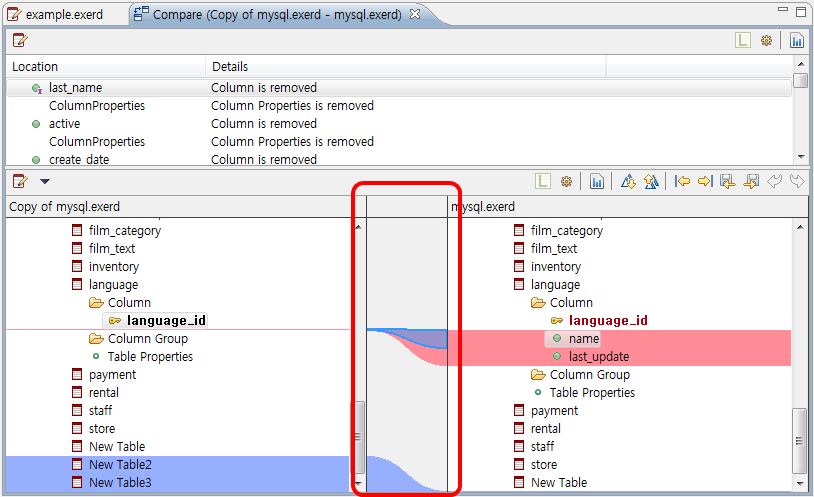This screenshot has width=814, height=497.
Task: Open the dropdown arrow beside the tree compare edit icon
Action: pos(45,181)
